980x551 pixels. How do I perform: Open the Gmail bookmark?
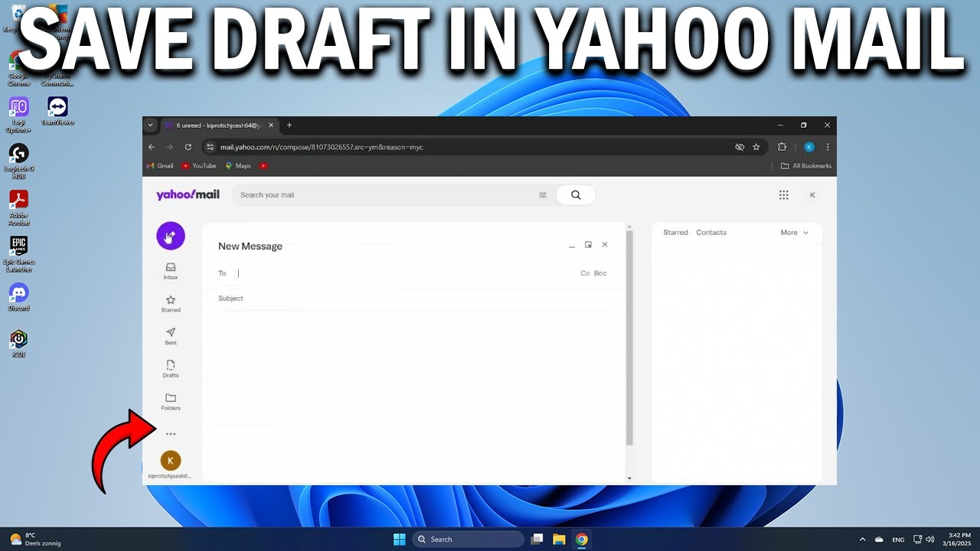pos(159,166)
